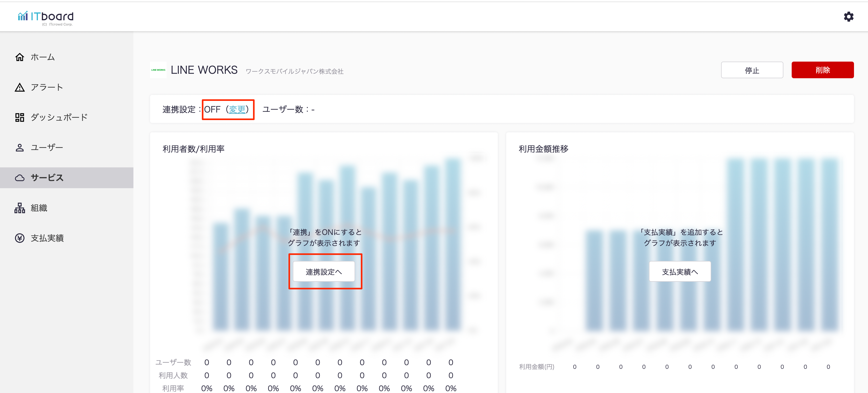
Task: Click the user person icon
Action: point(19,147)
